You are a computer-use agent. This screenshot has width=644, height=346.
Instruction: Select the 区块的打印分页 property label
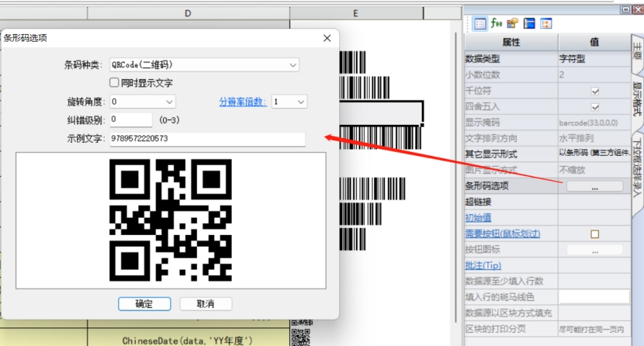click(495, 329)
